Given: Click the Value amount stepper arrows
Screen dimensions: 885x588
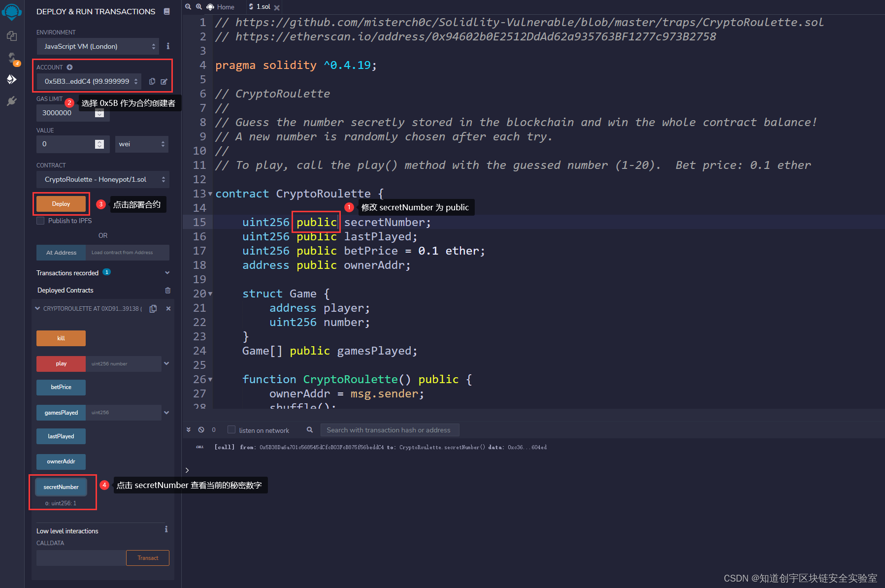Looking at the screenshot, I should (99, 144).
